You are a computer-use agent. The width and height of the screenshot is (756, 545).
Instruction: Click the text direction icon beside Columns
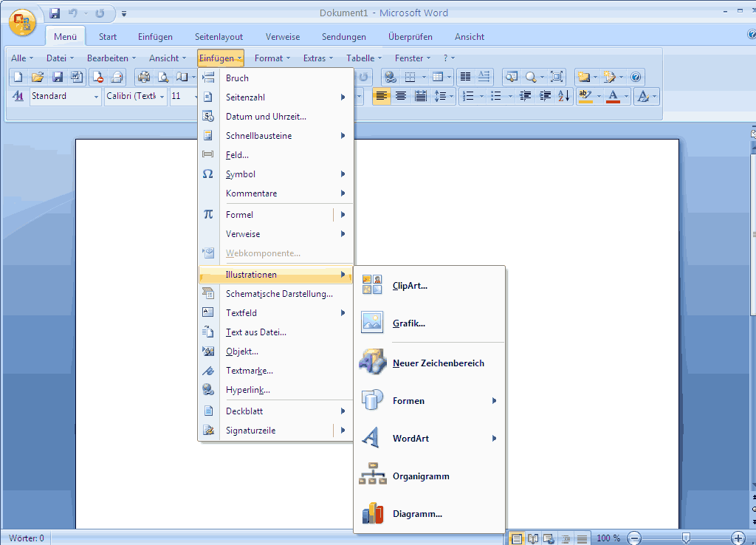484,77
